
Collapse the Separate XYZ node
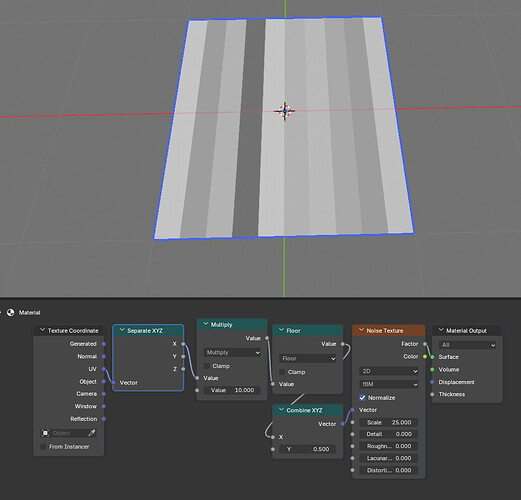click(122, 330)
